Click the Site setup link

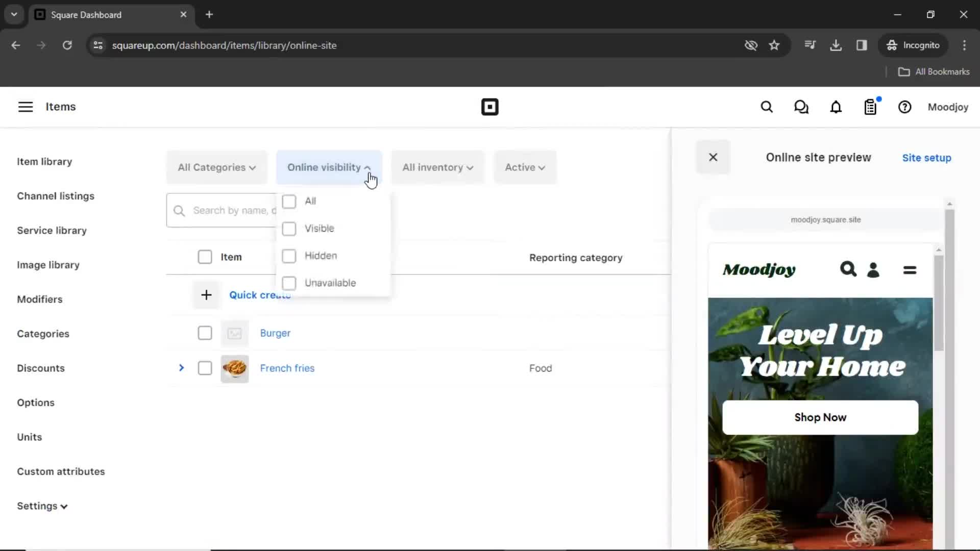(x=927, y=158)
